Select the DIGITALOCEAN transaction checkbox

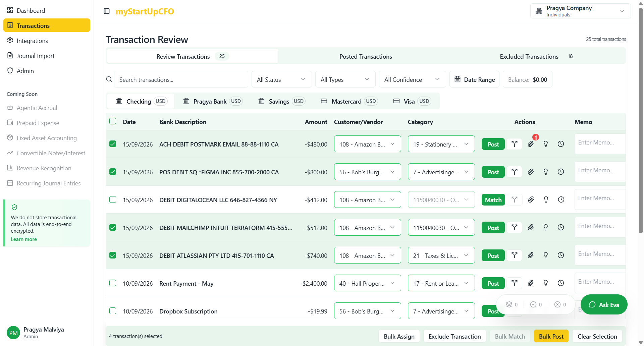click(112, 199)
